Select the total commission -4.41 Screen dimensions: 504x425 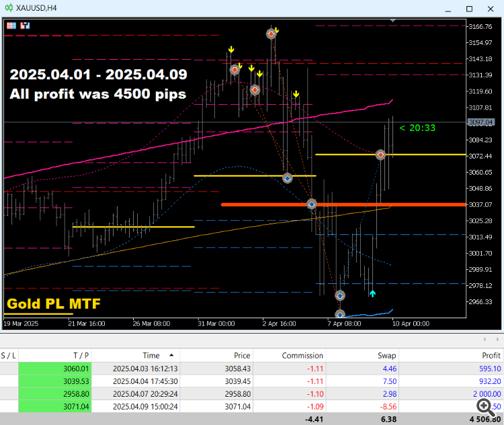click(x=314, y=419)
